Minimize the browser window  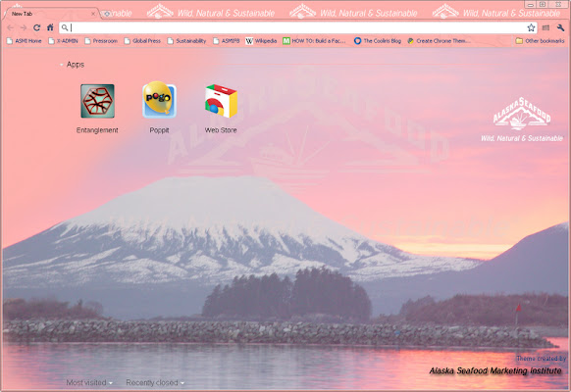coord(531,5)
